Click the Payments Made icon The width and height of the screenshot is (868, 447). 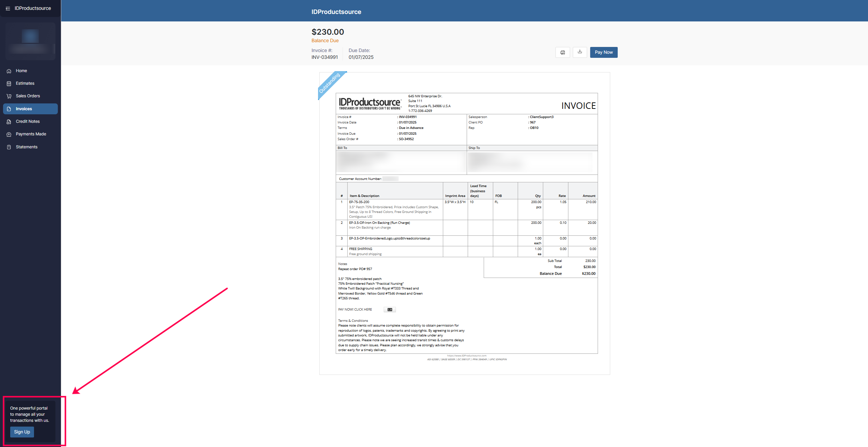coord(9,134)
